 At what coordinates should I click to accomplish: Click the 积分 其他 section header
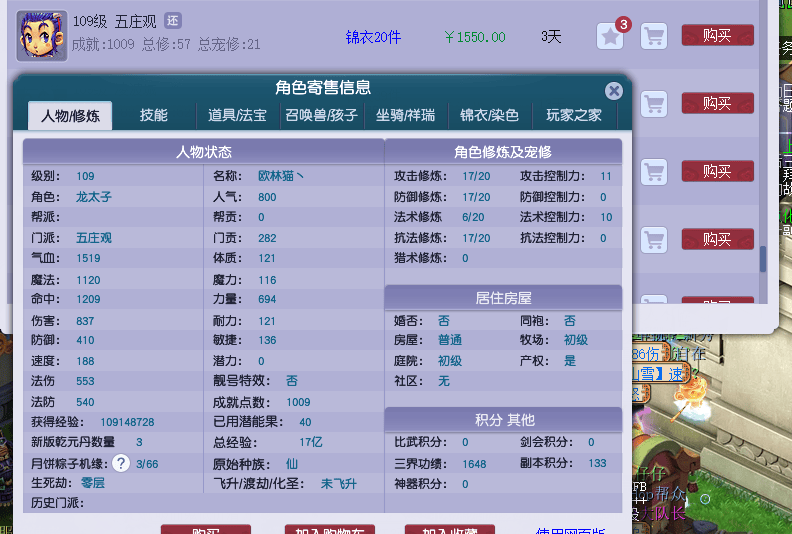503,420
